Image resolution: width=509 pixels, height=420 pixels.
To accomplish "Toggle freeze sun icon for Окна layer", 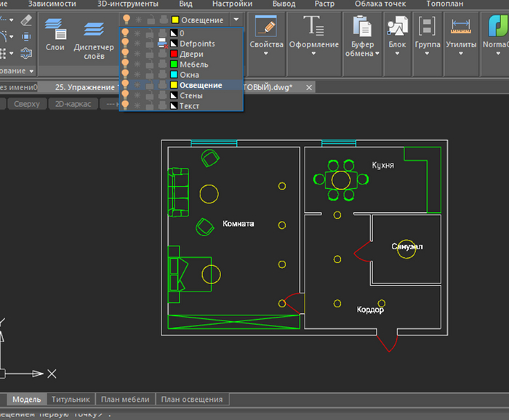I will pos(138,75).
